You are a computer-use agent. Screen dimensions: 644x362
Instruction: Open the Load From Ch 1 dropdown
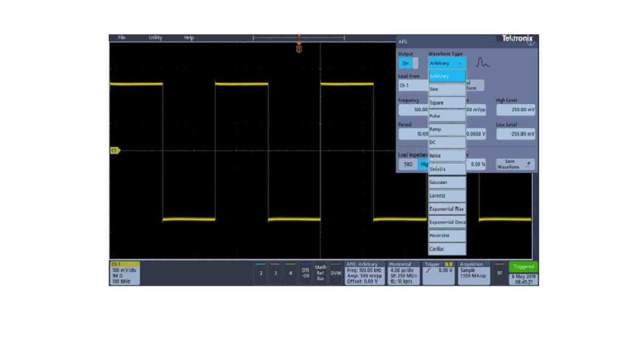413,85
